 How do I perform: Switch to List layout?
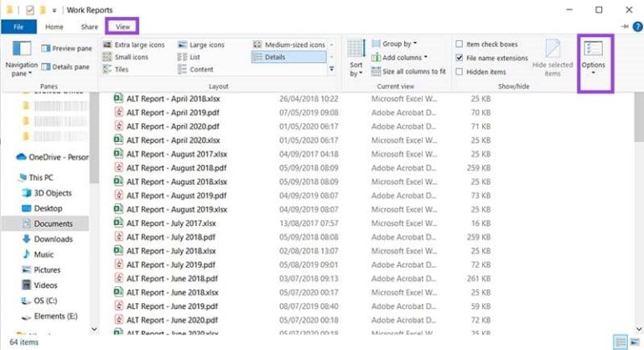coord(189,57)
